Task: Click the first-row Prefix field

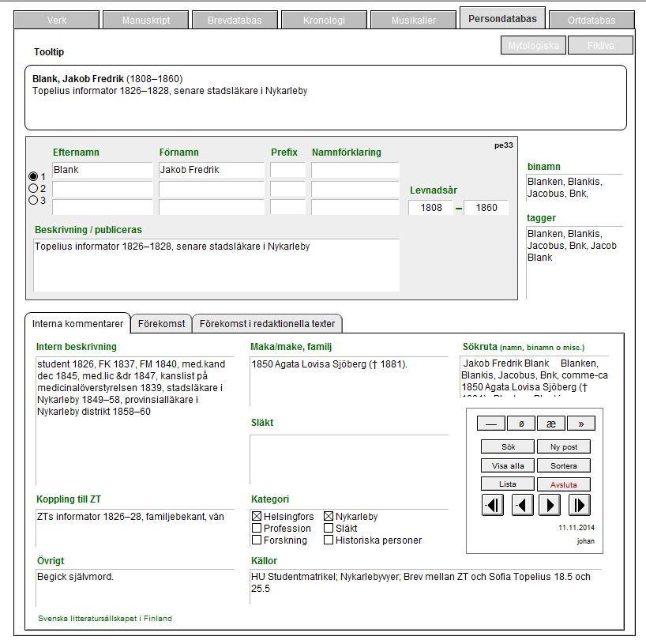Action: [x=288, y=170]
